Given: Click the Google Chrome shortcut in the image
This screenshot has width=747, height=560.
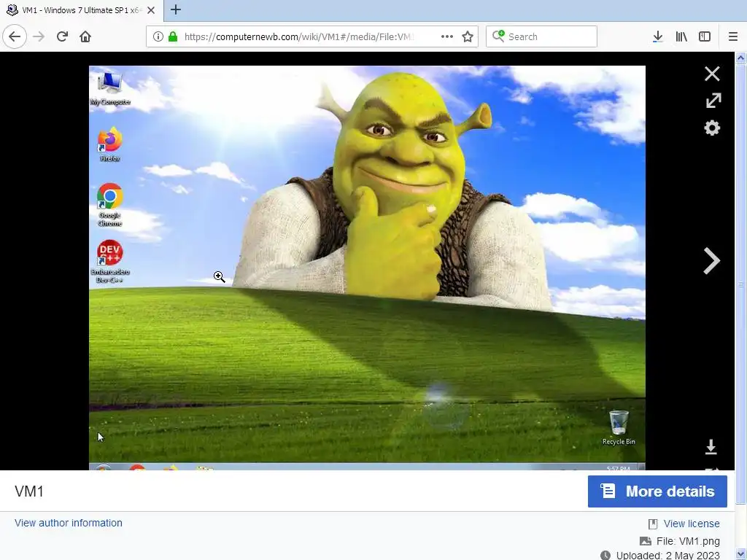Looking at the screenshot, I should click(110, 205).
